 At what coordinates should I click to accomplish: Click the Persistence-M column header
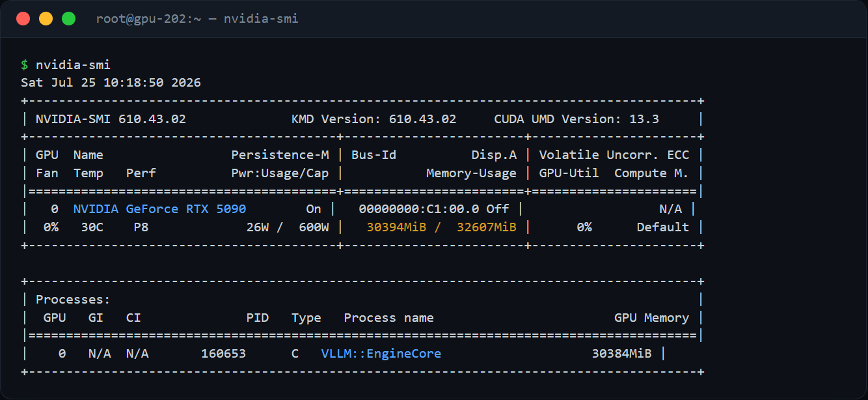point(280,155)
